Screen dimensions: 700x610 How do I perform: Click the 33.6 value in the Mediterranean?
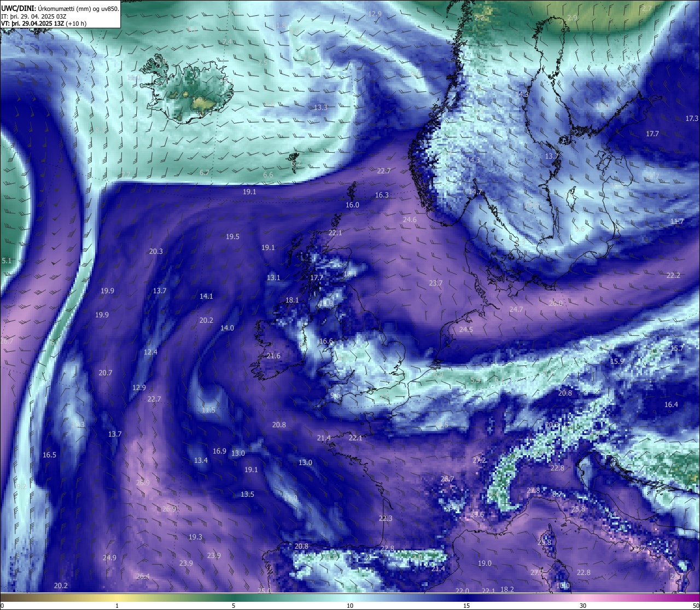477,515
